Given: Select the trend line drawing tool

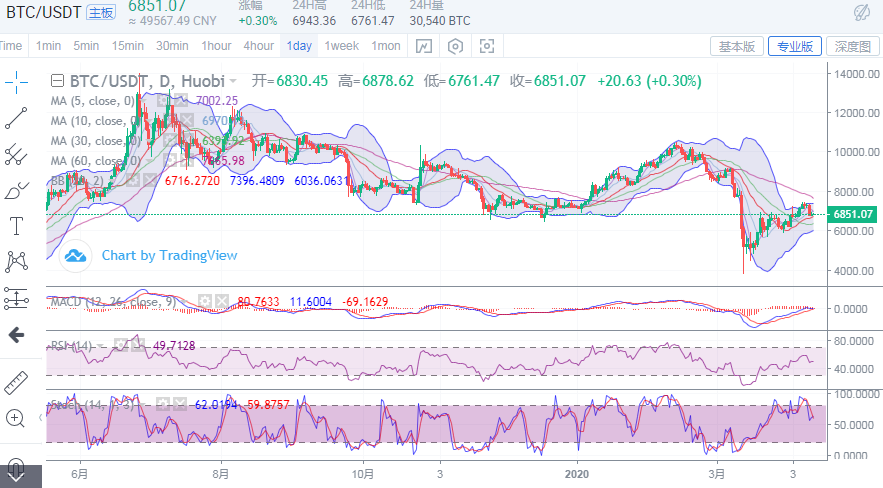Looking at the screenshot, I should (16, 118).
